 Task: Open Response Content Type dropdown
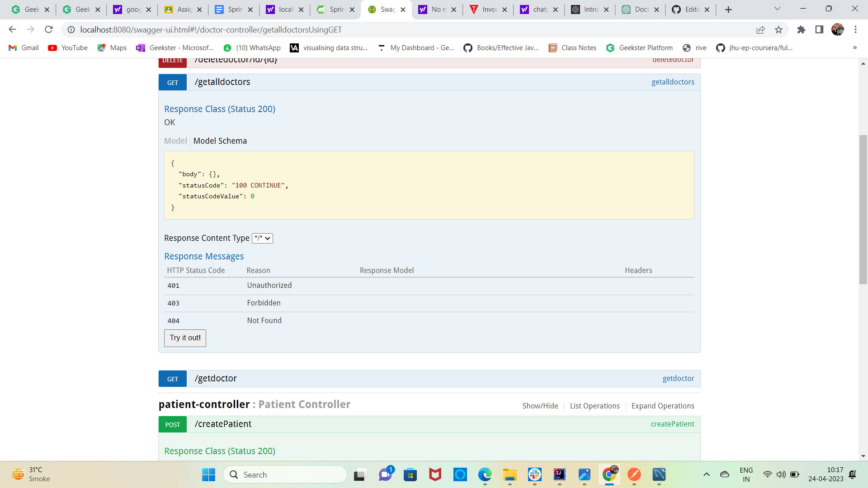coord(262,238)
